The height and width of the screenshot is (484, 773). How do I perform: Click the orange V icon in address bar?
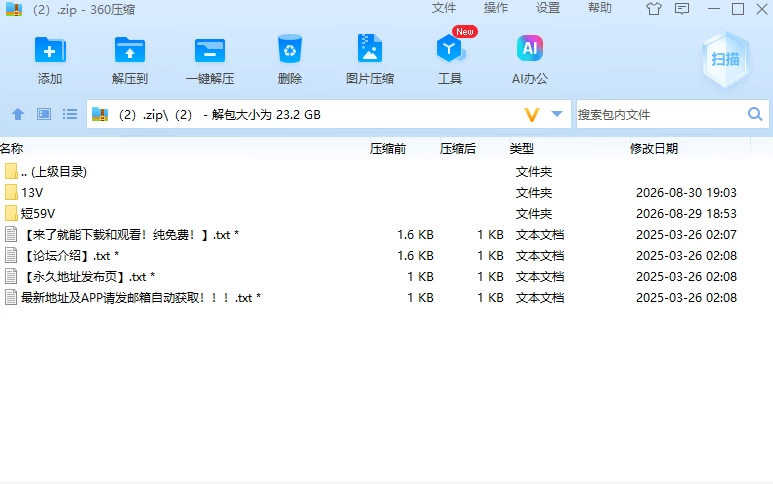tap(531, 115)
